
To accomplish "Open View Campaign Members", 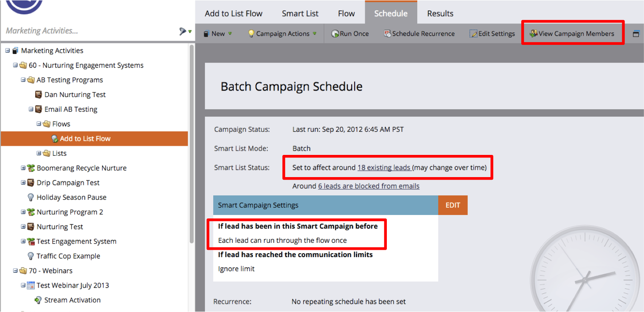I will point(572,34).
